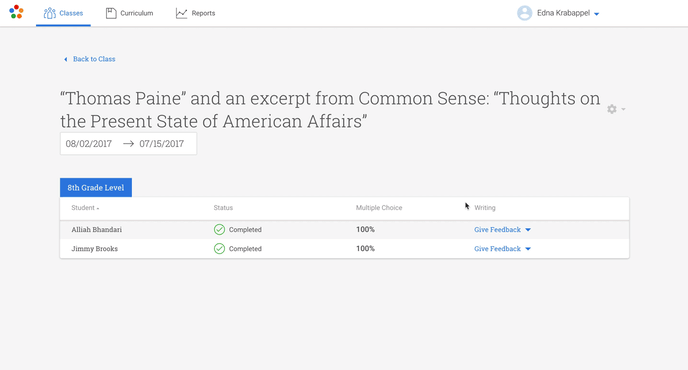Viewport: 688px width, 370px height.
Task: Open the Curriculum tab
Action: click(x=129, y=13)
